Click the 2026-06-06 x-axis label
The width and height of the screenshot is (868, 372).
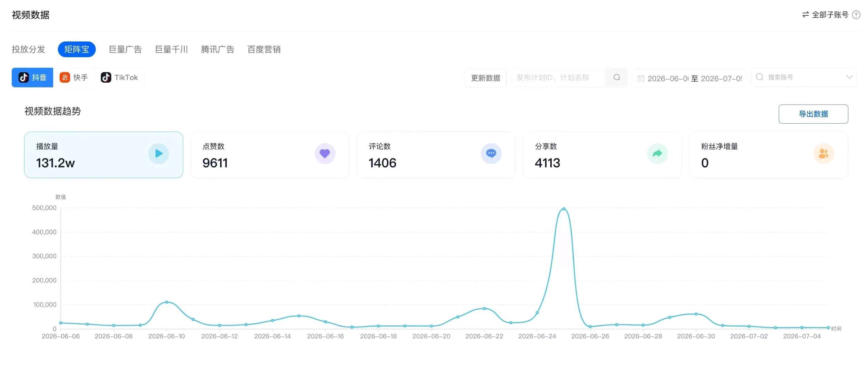61,336
